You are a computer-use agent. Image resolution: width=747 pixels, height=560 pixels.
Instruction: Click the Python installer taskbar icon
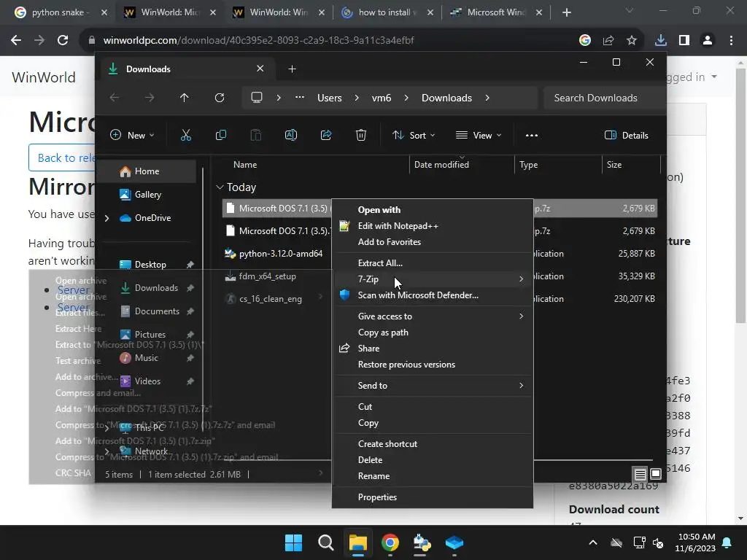coord(422,542)
